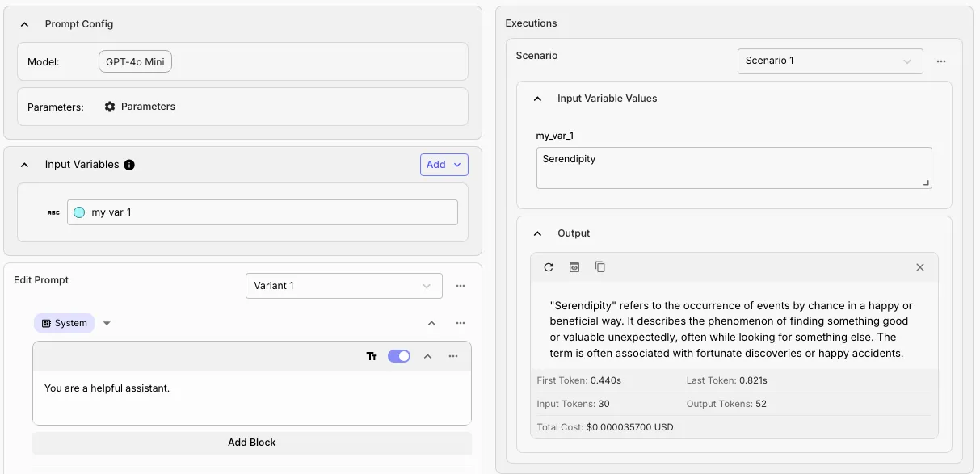
Task: Click the Total Cost $0.000035700 USD value
Action: coord(629,427)
